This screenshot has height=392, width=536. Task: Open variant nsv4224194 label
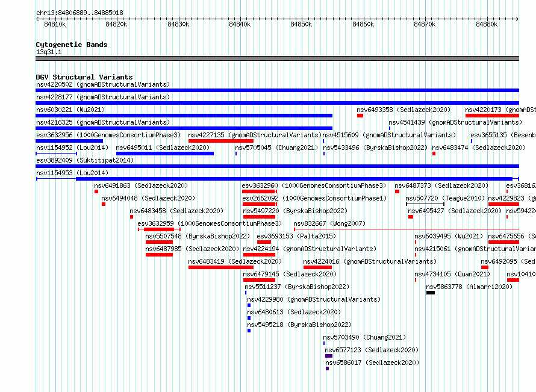click(x=310, y=249)
